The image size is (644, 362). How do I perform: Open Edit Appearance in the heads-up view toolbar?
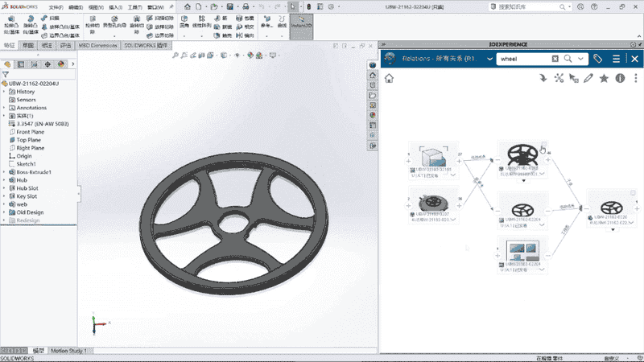[250, 55]
